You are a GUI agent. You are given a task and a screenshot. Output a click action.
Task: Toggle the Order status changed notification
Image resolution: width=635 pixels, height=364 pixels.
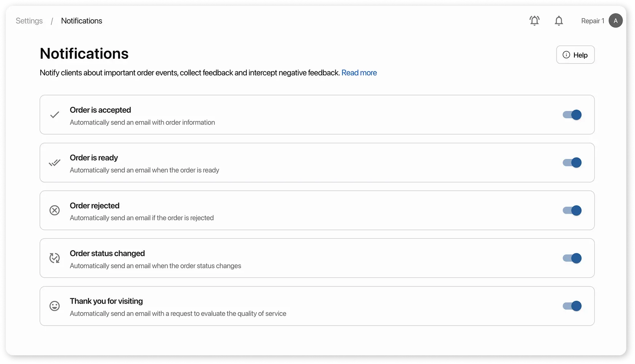point(572,258)
